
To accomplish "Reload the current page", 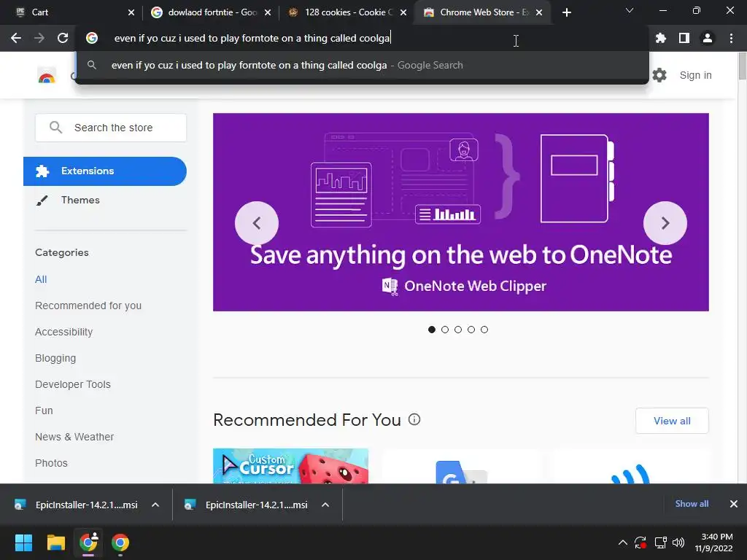I will [x=63, y=38].
